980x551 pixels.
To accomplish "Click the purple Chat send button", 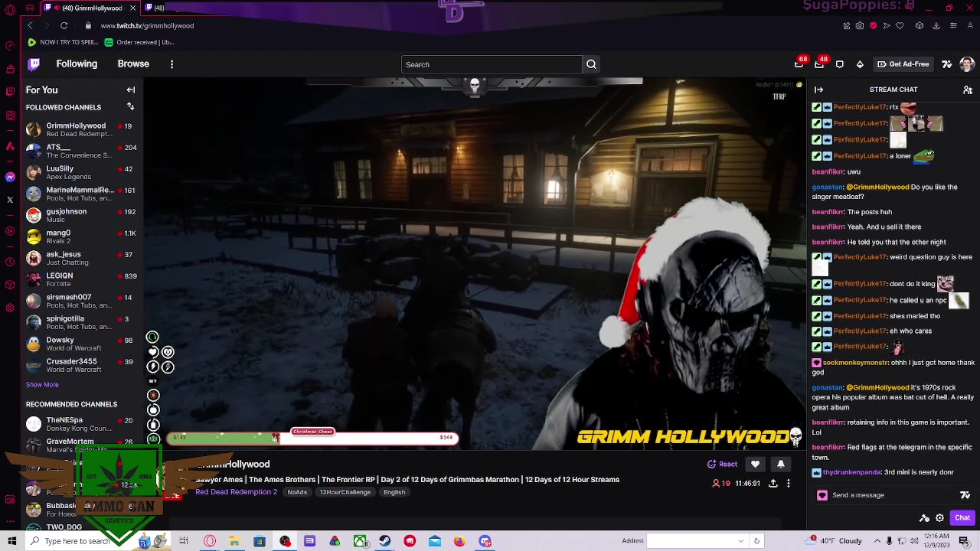I will tap(962, 518).
